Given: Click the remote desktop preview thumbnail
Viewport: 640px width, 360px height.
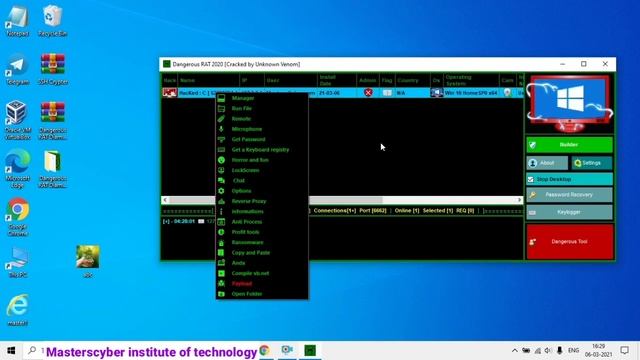Looking at the screenshot, I should 569,104.
